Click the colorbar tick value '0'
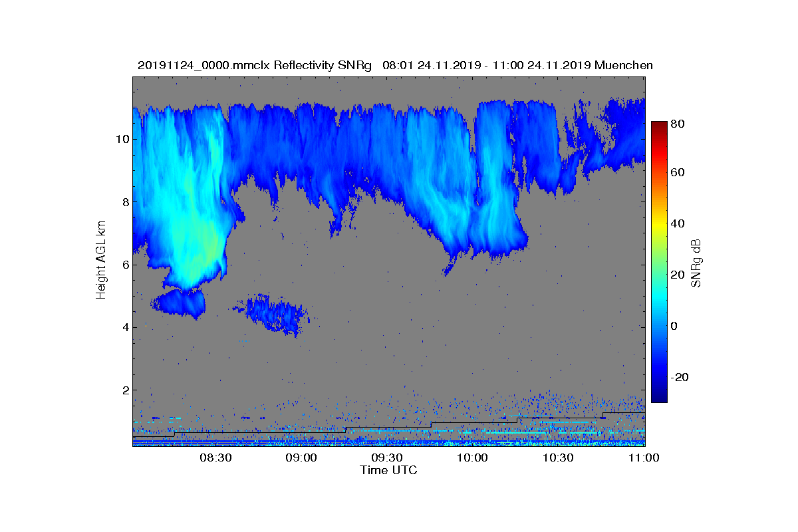This screenshot has height=532, width=798. (675, 326)
